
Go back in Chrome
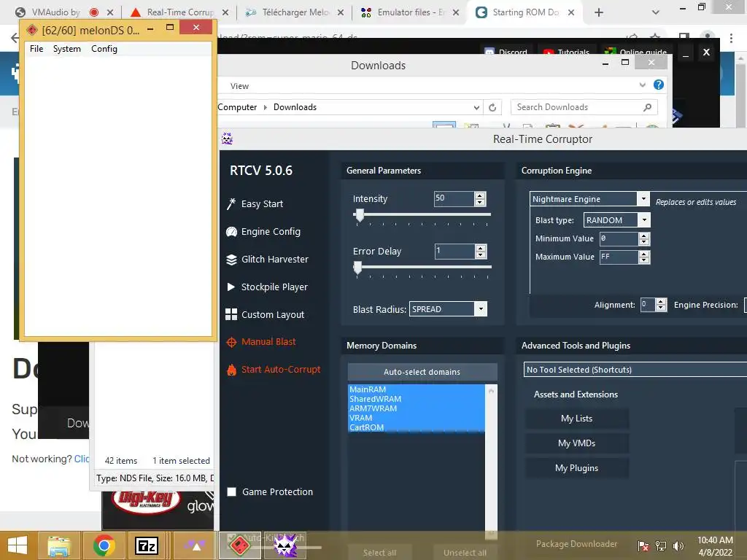15,38
